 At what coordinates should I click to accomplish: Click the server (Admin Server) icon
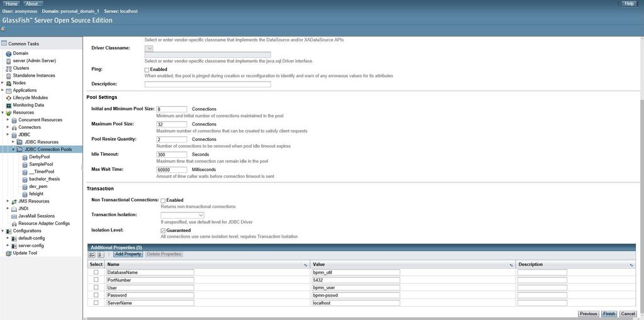tap(9, 61)
